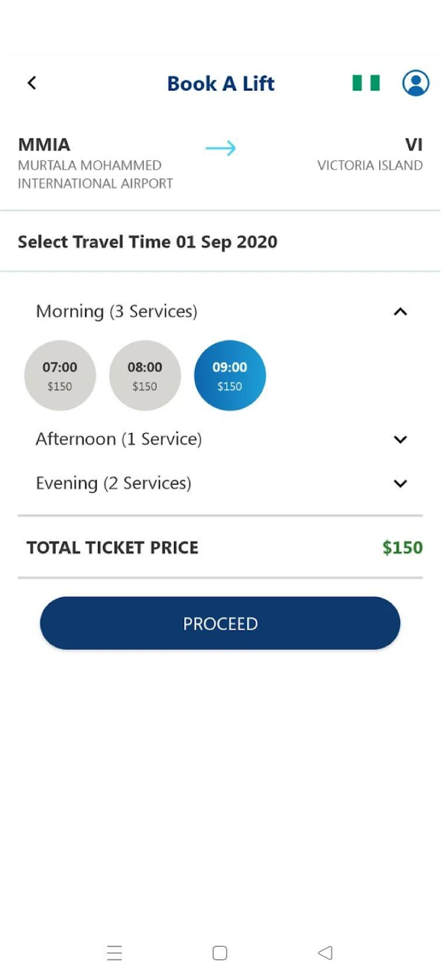Open the user profile icon

click(x=416, y=83)
